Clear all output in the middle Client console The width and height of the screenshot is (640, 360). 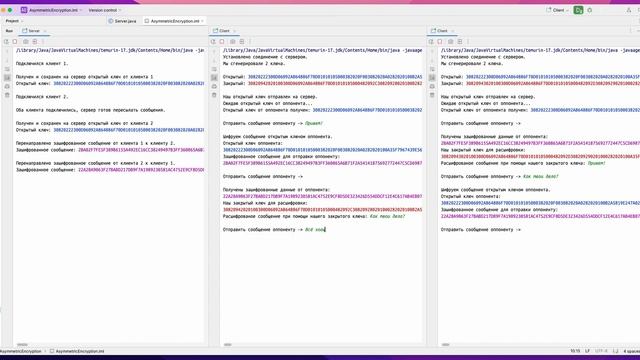coord(214,95)
